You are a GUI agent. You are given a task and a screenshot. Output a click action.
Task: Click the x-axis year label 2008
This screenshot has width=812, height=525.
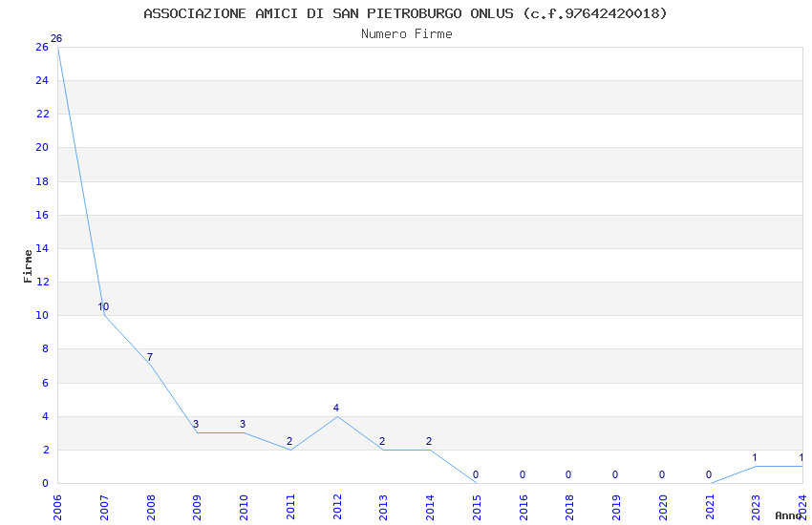coord(150,508)
